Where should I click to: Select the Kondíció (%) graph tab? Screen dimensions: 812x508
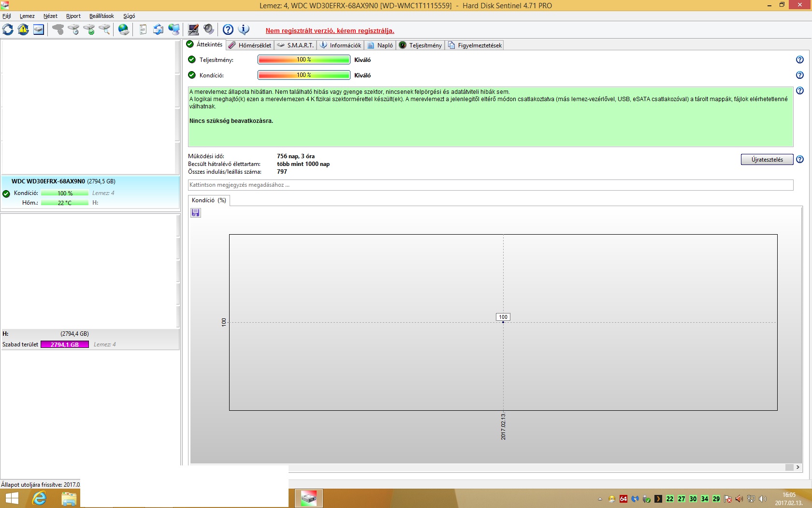pyautogui.click(x=209, y=200)
